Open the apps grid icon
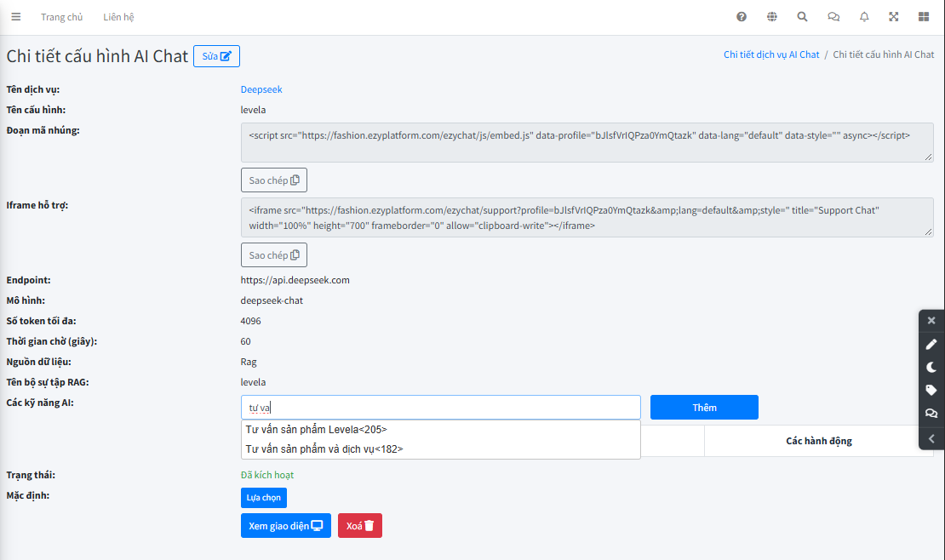The height and width of the screenshot is (560, 945). (x=924, y=17)
